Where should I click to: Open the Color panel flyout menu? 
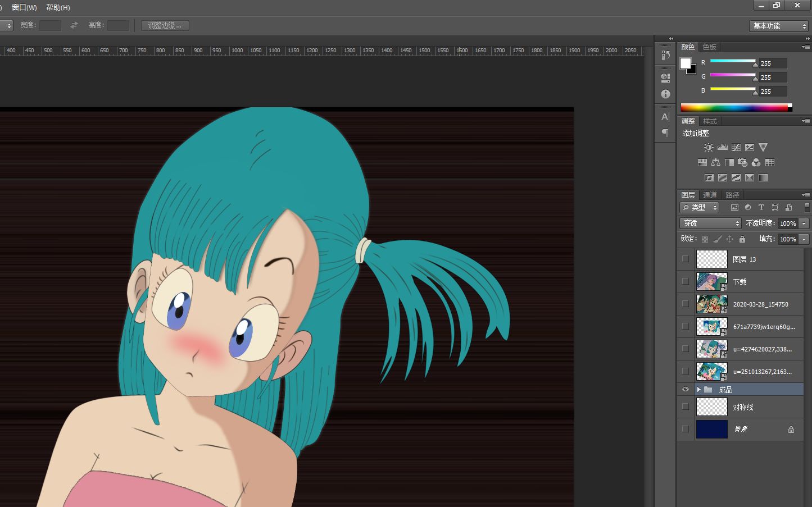point(806,47)
